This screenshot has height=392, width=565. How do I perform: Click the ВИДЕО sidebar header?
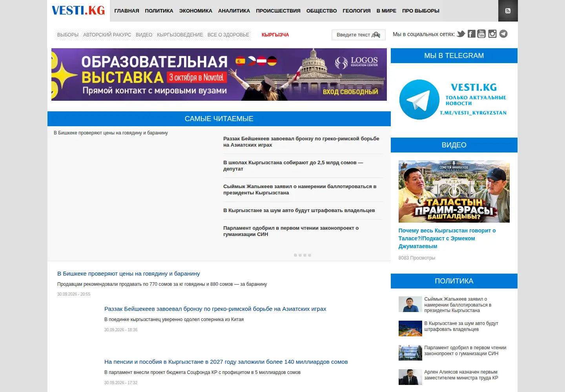pos(454,145)
